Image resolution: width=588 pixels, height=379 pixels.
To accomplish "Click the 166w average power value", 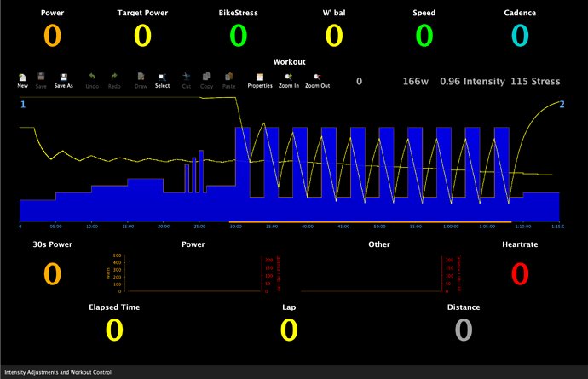I will pyautogui.click(x=416, y=82).
